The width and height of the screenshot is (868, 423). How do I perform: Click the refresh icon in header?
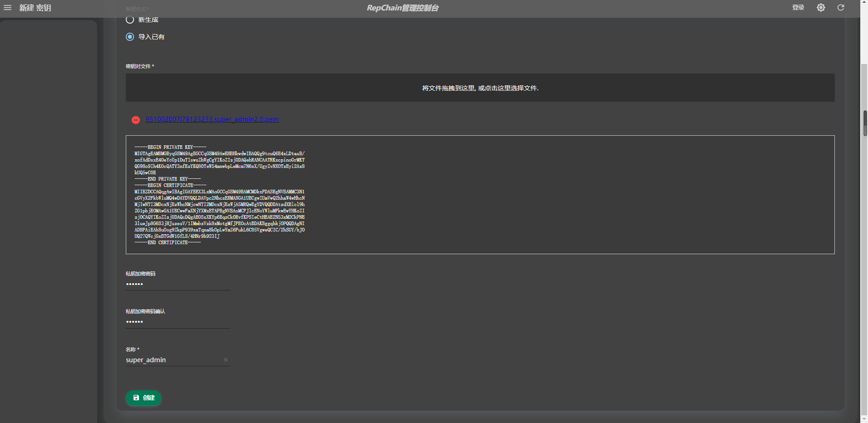click(x=841, y=8)
